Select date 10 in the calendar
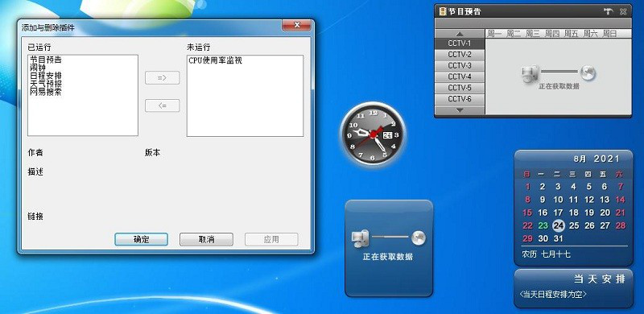The image size is (644, 314). [x=558, y=200]
